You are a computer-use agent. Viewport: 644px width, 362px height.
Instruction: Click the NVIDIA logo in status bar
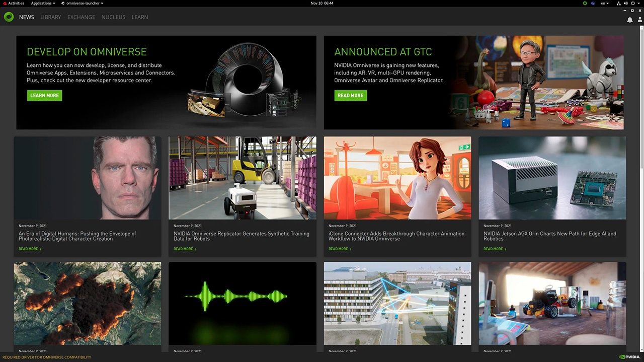(x=629, y=357)
